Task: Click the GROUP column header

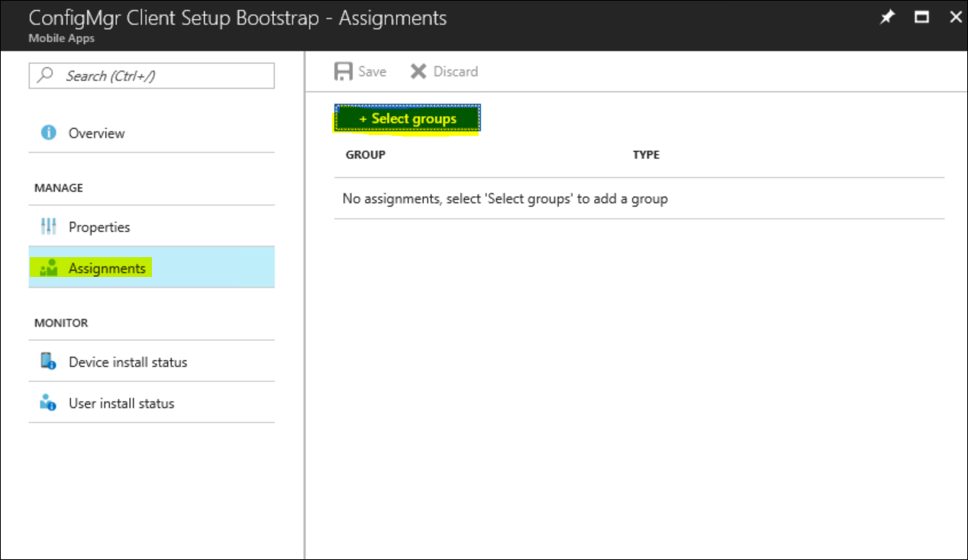Action: point(366,155)
